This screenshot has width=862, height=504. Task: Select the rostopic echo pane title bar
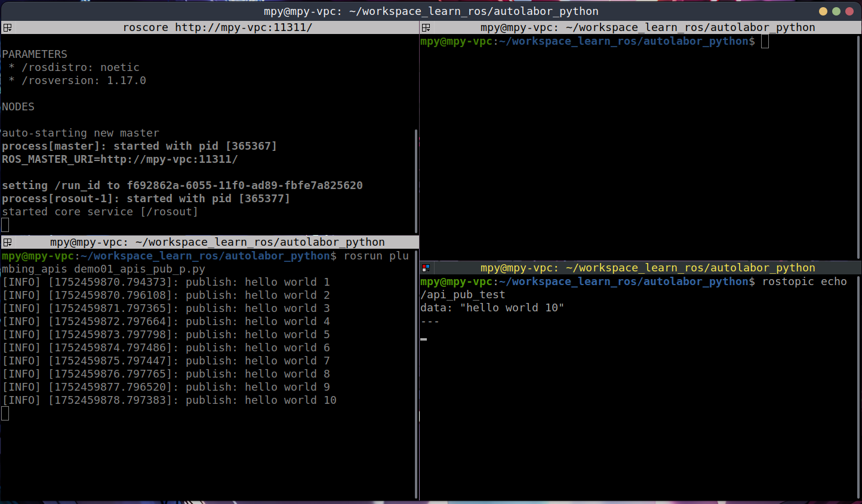click(647, 268)
